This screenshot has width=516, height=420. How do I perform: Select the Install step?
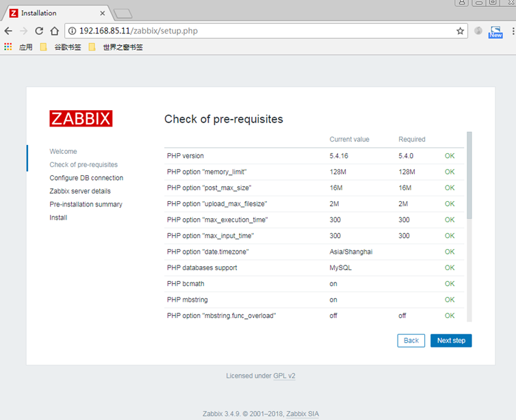click(58, 218)
